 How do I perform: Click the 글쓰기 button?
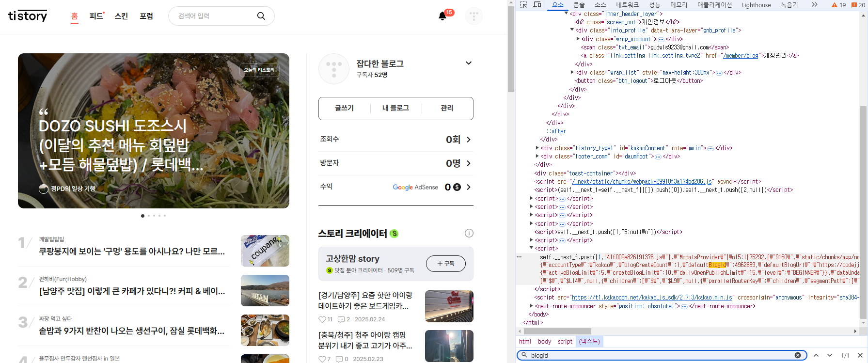[344, 108]
